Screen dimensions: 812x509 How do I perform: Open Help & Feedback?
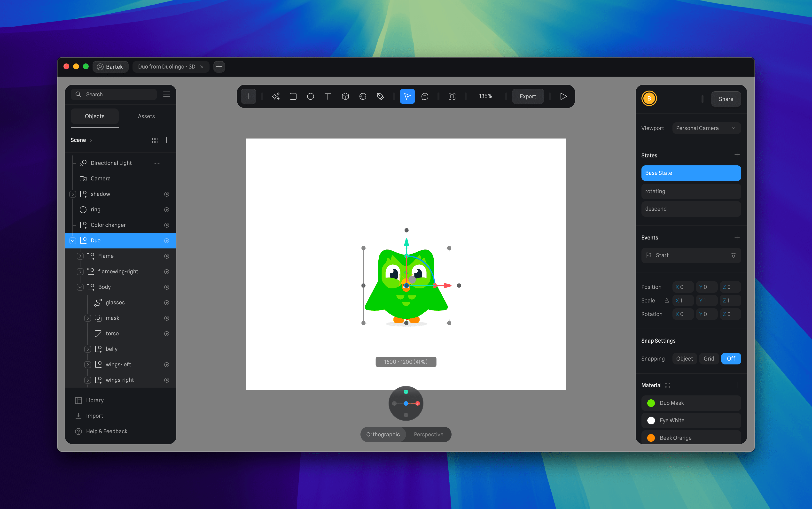(101, 431)
